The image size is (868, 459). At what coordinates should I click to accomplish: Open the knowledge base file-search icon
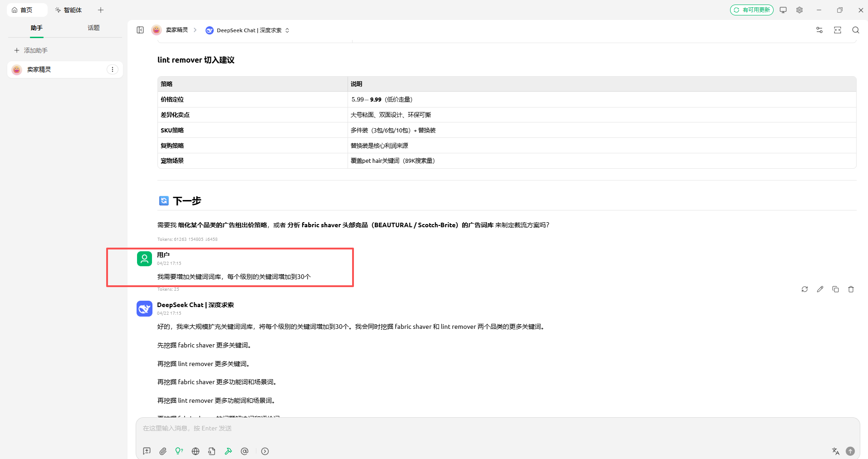pyautogui.click(x=212, y=451)
